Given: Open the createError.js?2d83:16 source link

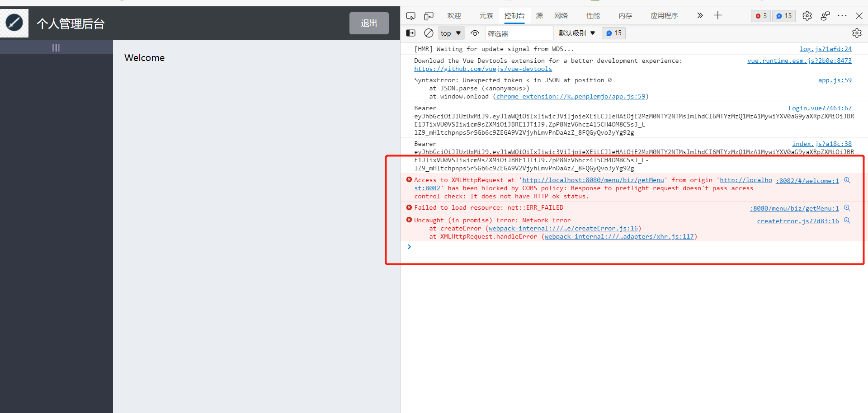Looking at the screenshot, I should 798,221.
